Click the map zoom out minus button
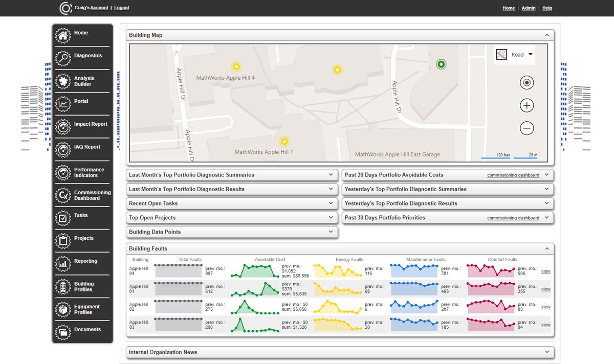Image resolution: width=614 pixels, height=364 pixels. tap(527, 128)
